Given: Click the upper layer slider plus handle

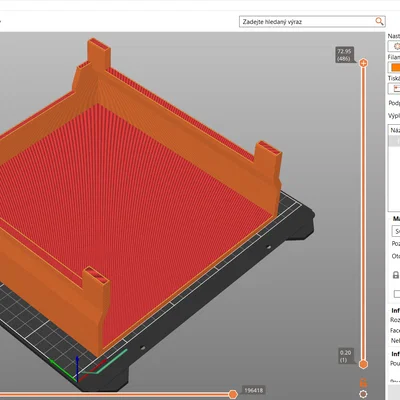Looking at the screenshot, I should (363, 63).
